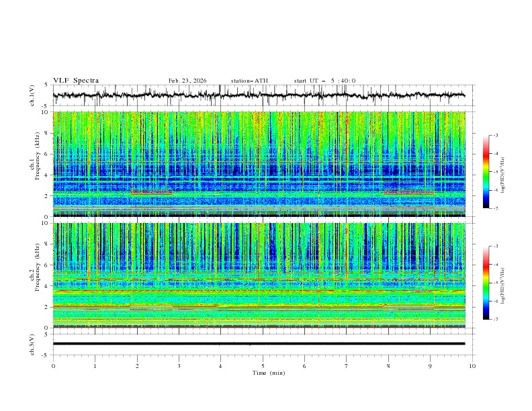
Task: Click the lower log(PSD) colorbar
Action: pyautogui.click(x=486, y=283)
